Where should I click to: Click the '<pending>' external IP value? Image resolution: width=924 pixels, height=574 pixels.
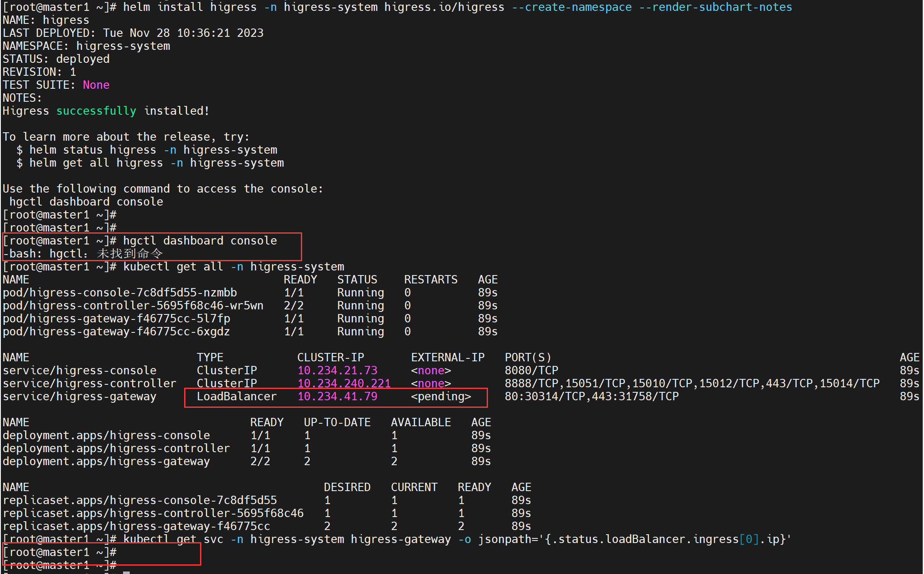click(441, 396)
